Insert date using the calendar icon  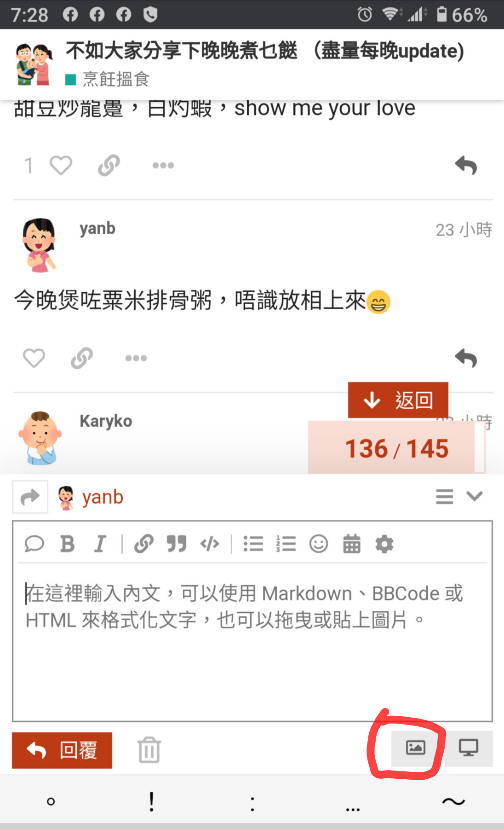coord(352,544)
